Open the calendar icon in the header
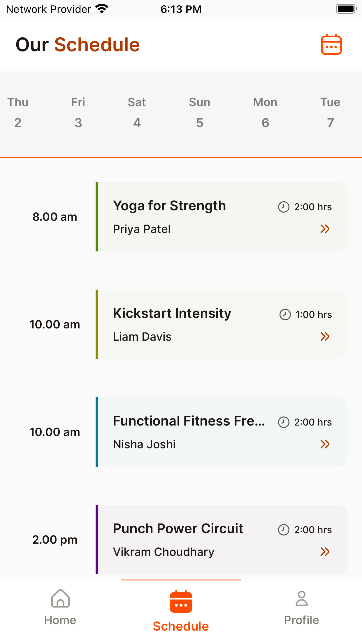 [331, 45]
